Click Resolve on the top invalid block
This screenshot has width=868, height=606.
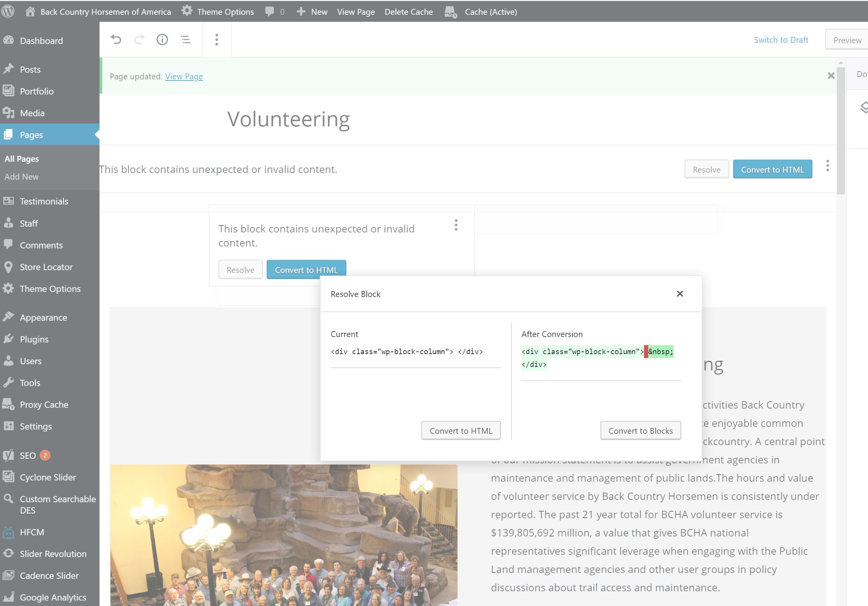pyautogui.click(x=706, y=169)
